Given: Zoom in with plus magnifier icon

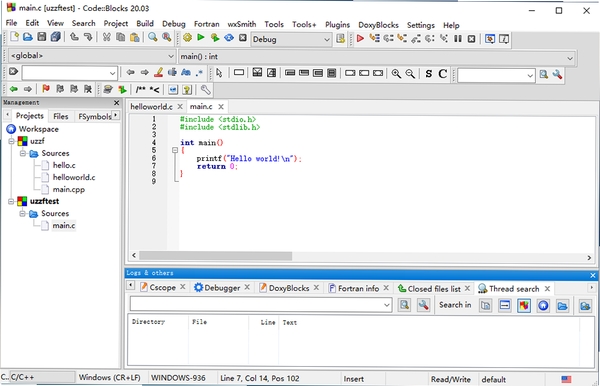Looking at the screenshot, I should pos(396,73).
